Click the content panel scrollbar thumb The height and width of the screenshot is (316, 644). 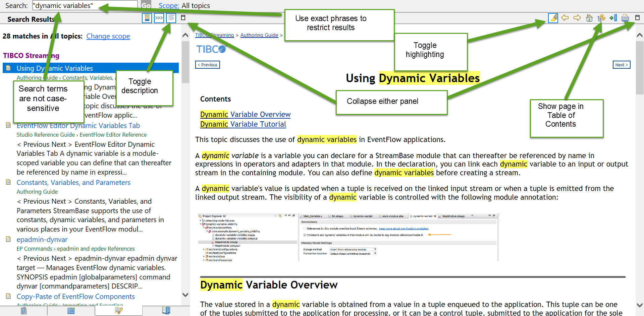point(640,68)
